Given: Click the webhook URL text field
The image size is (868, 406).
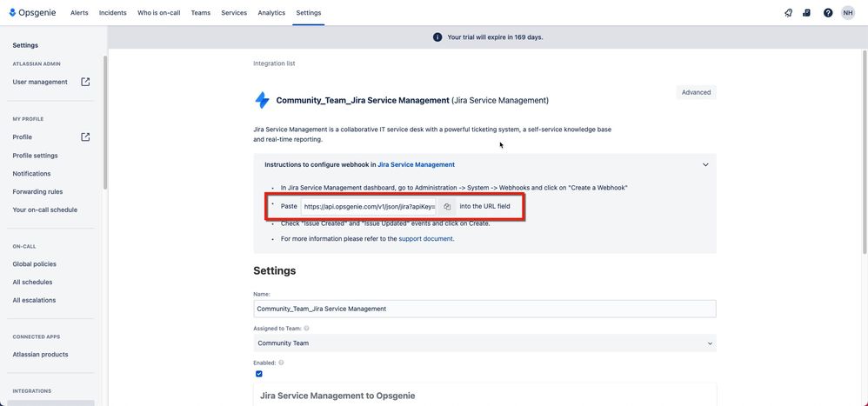Looking at the screenshot, I should coord(370,206).
